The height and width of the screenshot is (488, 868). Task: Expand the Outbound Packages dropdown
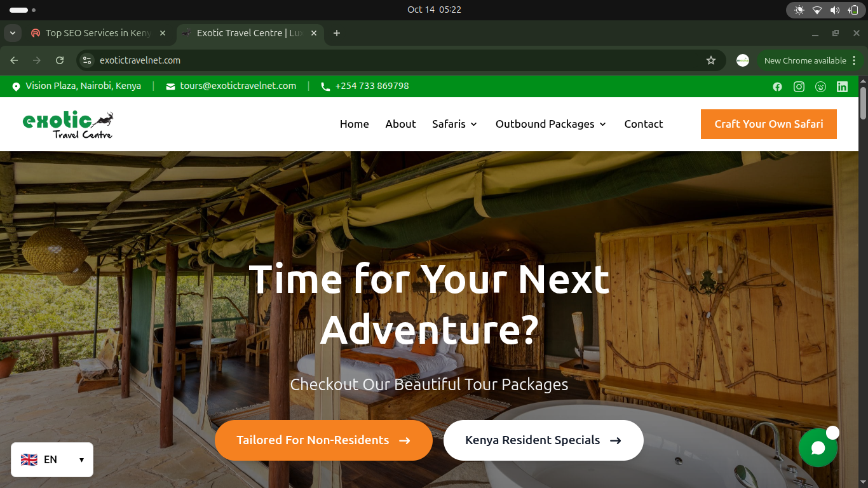(551, 124)
